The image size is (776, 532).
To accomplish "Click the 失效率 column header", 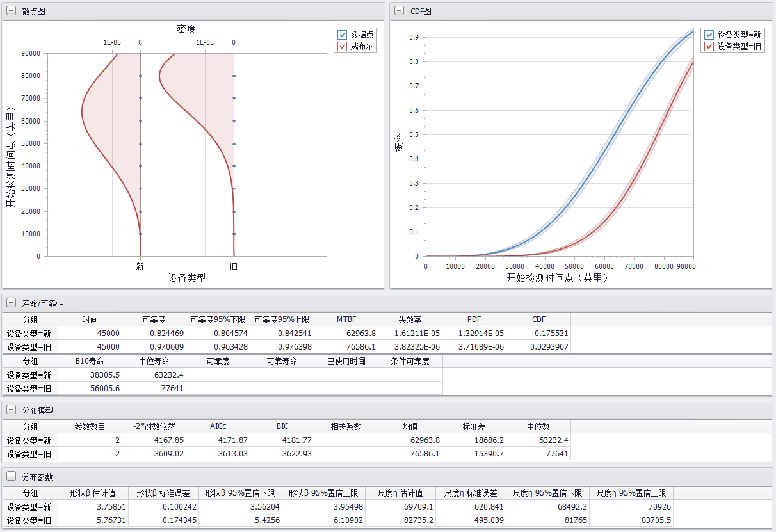I will coord(410,319).
